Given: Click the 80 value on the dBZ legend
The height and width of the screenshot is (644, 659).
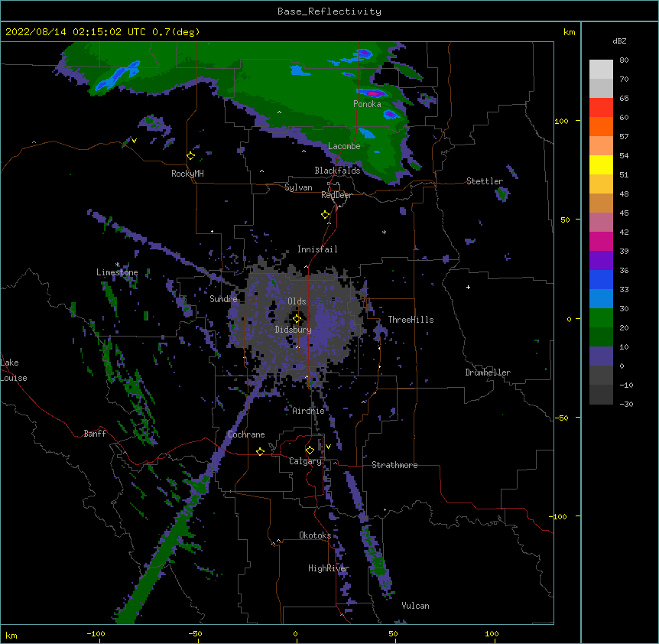Looking at the screenshot, I should coord(624,60).
